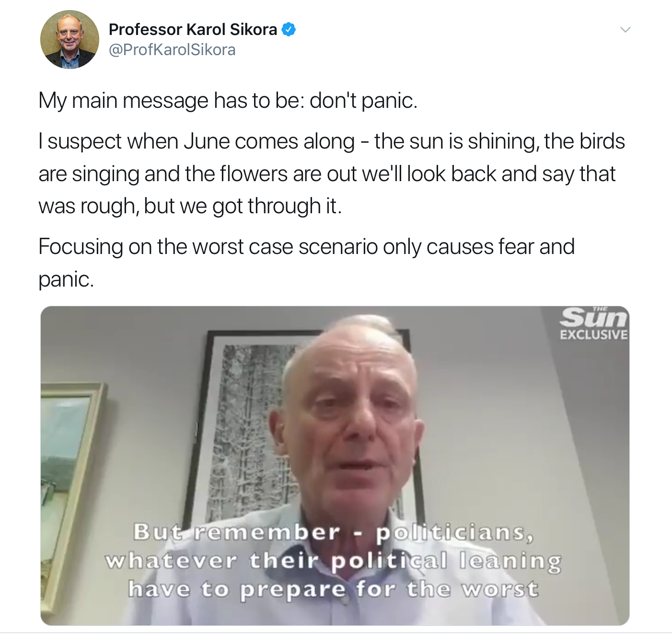Click the word 'panic.' ending the tweet
The width and height of the screenshot is (672, 635).
coord(66,279)
